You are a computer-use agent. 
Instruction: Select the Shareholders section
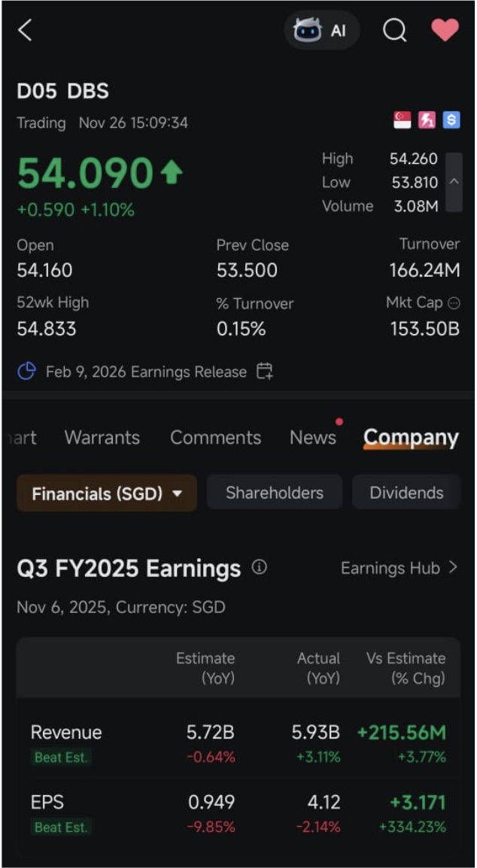[274, 492]
